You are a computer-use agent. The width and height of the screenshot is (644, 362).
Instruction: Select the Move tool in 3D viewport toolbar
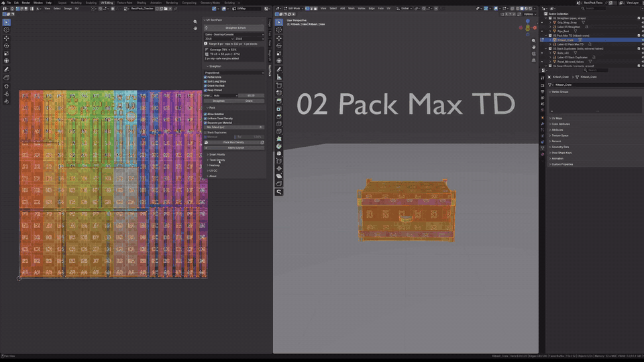click(x=279, y=38)
